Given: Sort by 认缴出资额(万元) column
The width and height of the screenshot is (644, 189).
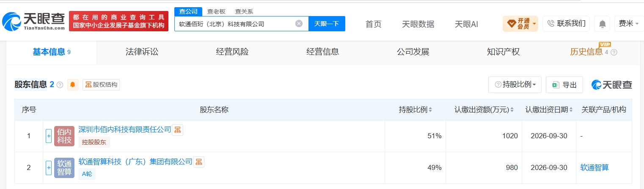Looking at the screenshot, I should coord(484,110).
